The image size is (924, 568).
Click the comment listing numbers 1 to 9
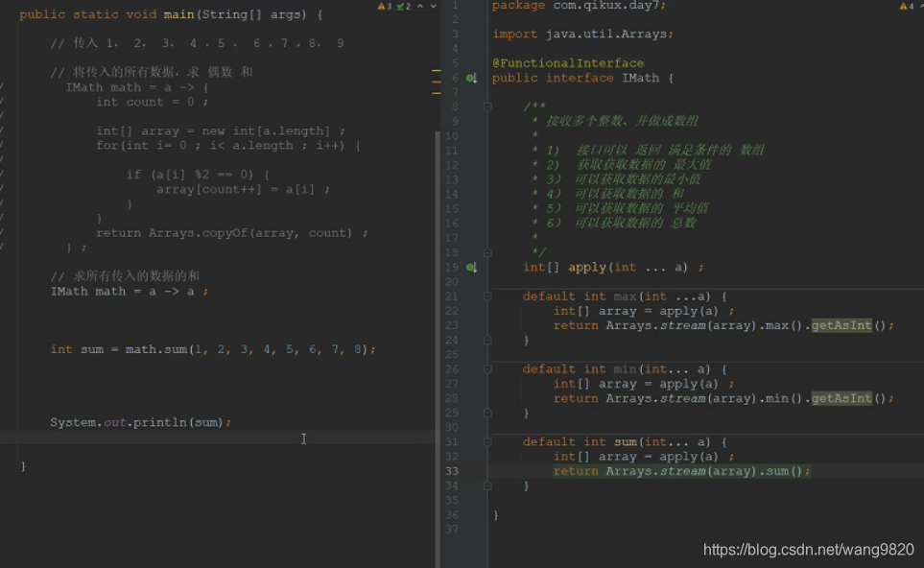(197, 43)
